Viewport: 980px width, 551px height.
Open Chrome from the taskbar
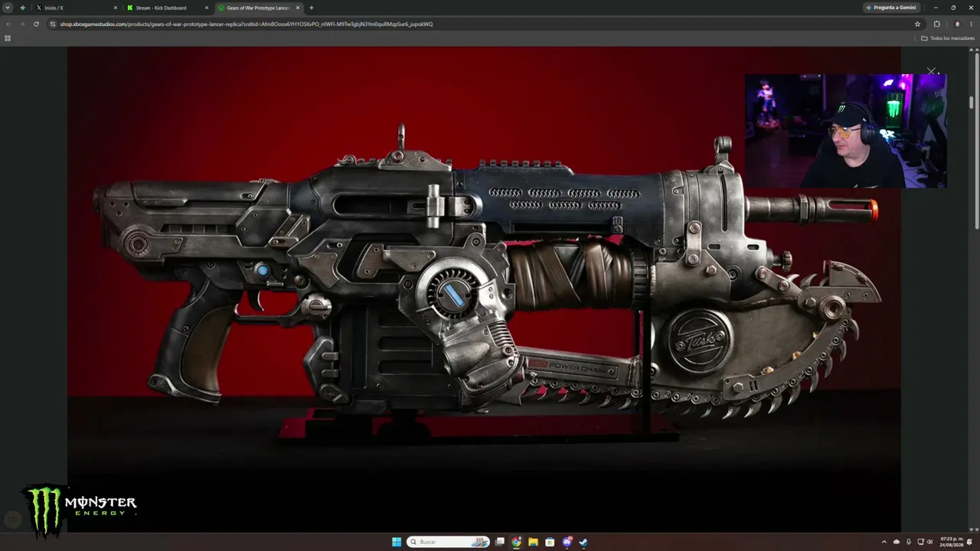click(517, 542)
